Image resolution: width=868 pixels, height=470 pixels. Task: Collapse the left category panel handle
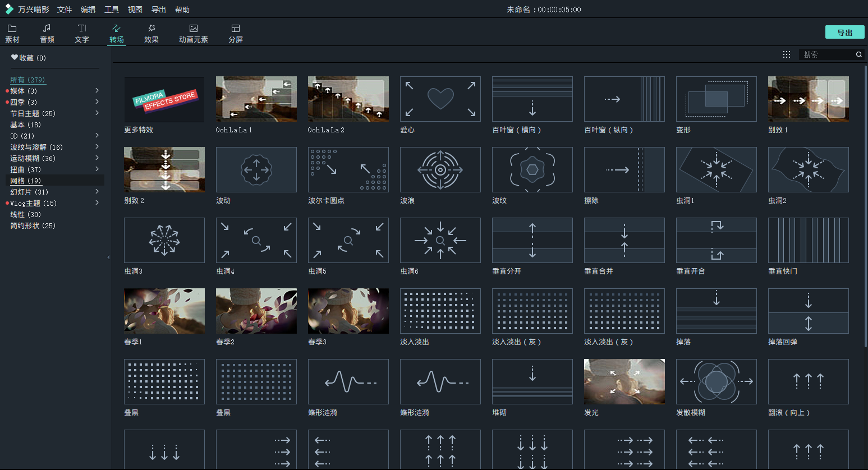click(x=108, y=257)
